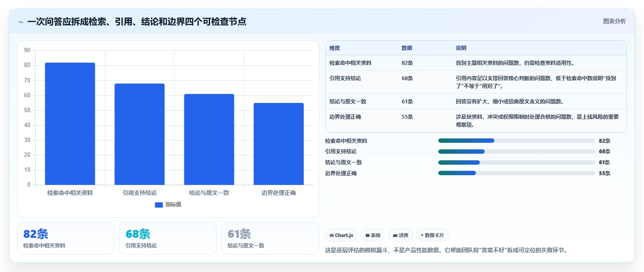644x272 pixels.
Task: Click the footer note 这是逐层评估的模拟漏斗
Action: pyautogui.click(x=446, y=251)
